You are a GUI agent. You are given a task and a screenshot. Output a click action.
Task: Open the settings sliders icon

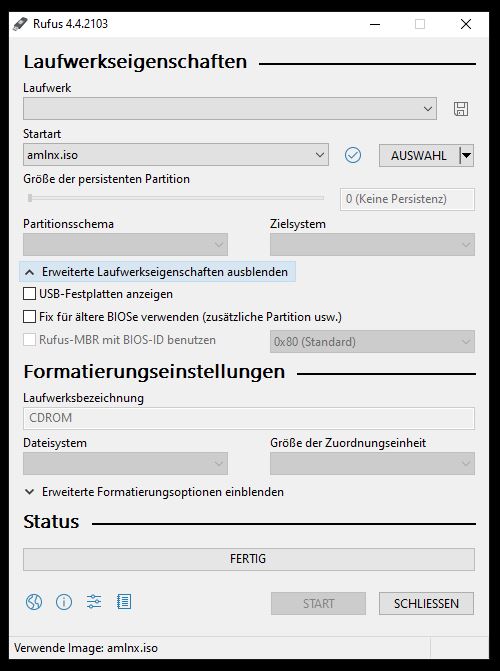pyautogui.click(x=94, y=602)
